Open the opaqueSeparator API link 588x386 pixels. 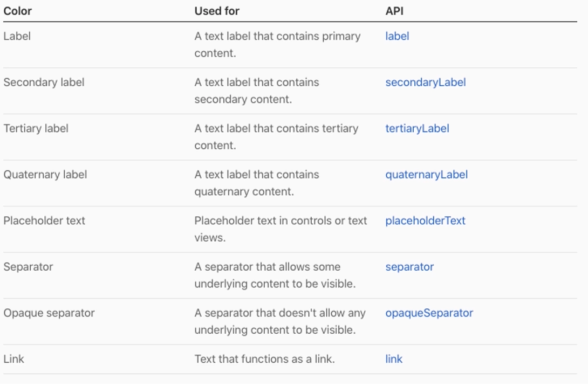(429, 313)
